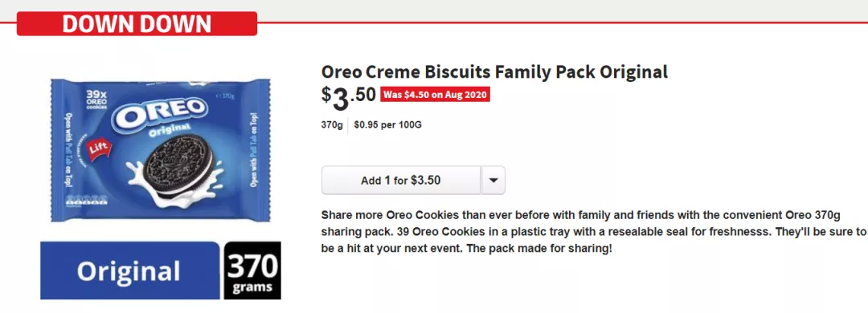The image size is (868, 313).
Task: Open the quantity dropdown arrow beside Add button
Action: coord(493,181)
